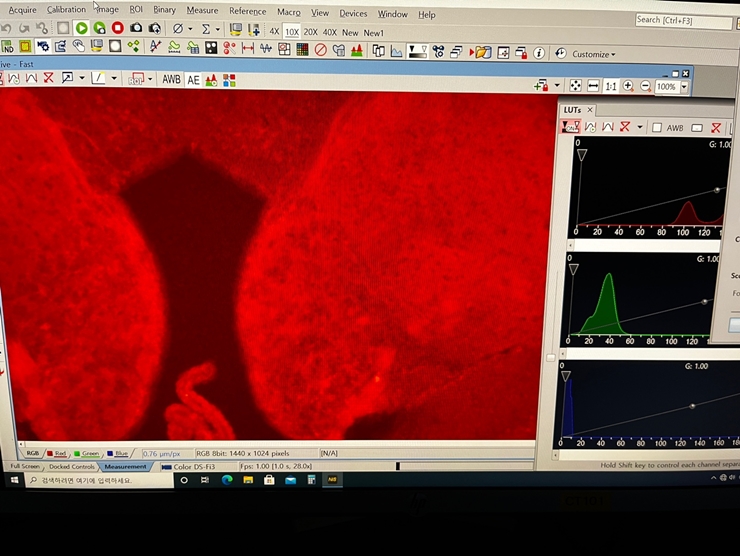The width and height of the screenshot is (740, 556).
Task: Switch to the Docked Controls layout
Action: coord(72,466)
